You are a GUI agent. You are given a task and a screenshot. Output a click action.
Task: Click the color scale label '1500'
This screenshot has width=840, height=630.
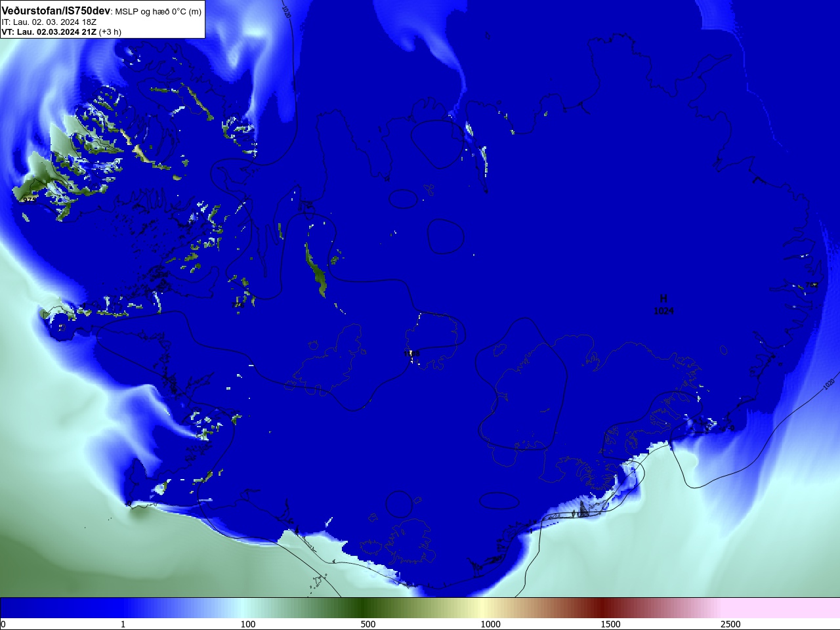pos(610,624)
